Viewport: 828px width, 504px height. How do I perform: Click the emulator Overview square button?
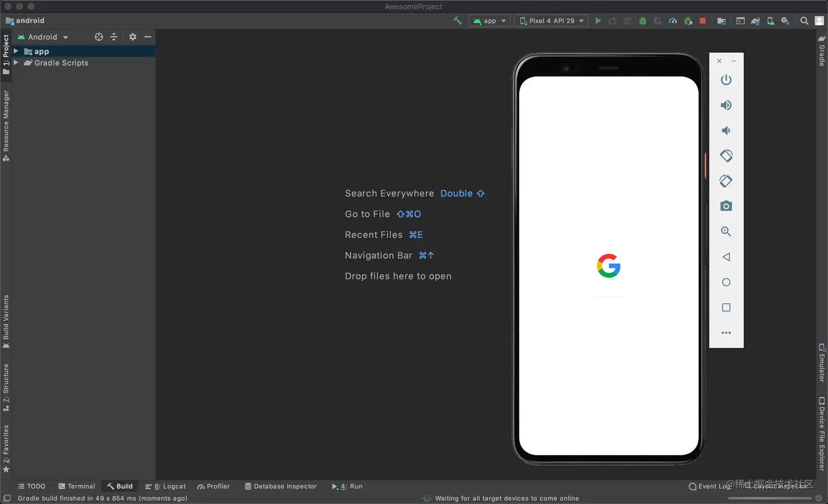tap(726, 308)
